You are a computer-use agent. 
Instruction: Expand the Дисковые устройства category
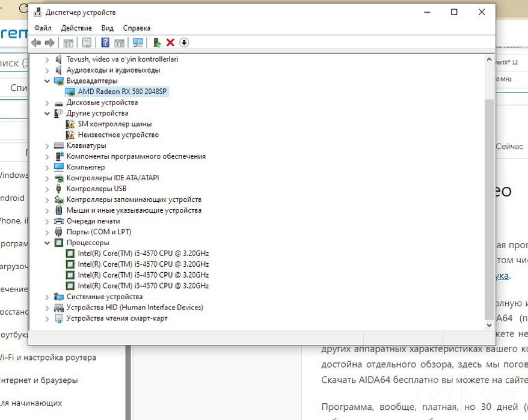(47, 103)
